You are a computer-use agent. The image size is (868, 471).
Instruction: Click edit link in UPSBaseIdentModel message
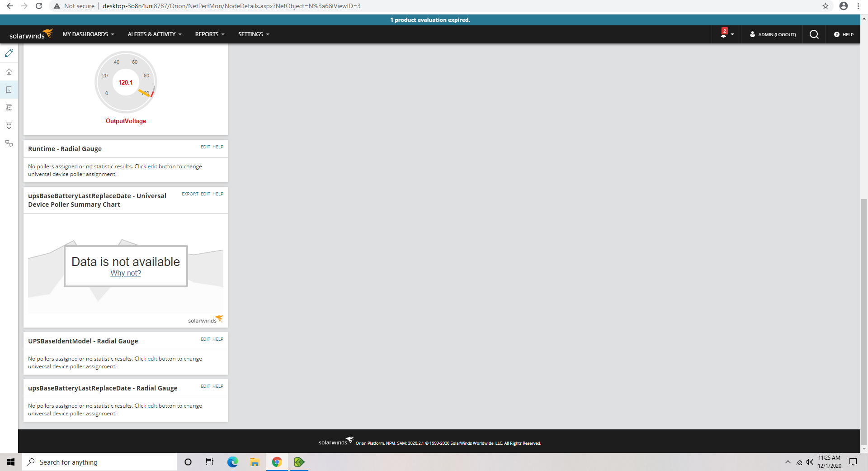[x=152, y=359]
